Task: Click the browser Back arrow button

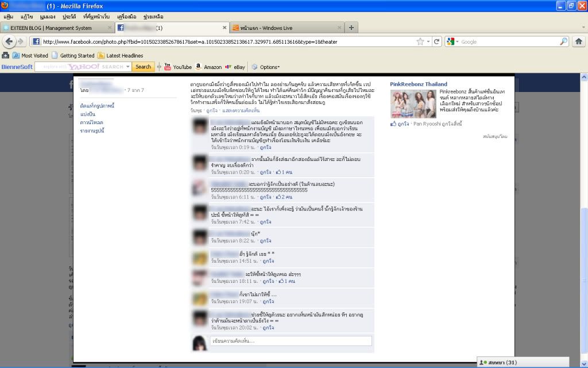Action: click(9, 41)
